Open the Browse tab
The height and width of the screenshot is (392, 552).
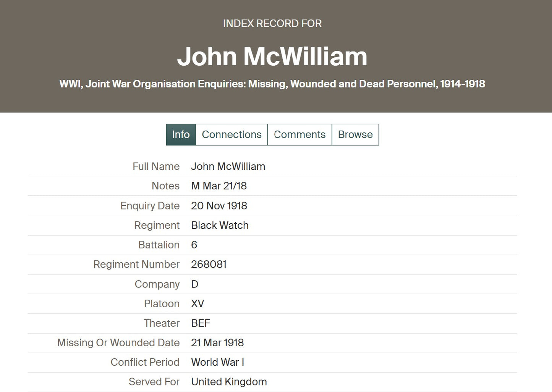355,135
